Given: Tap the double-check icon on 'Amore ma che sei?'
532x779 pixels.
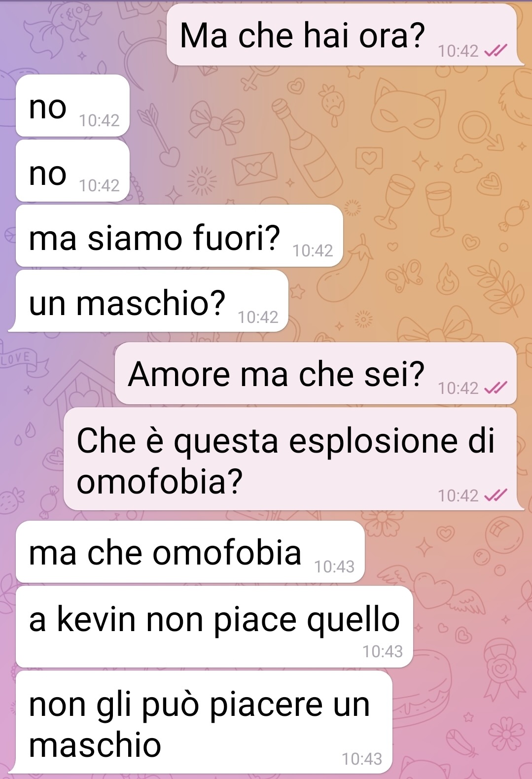Looking at the screenshot, I should (x=496, y=389).
